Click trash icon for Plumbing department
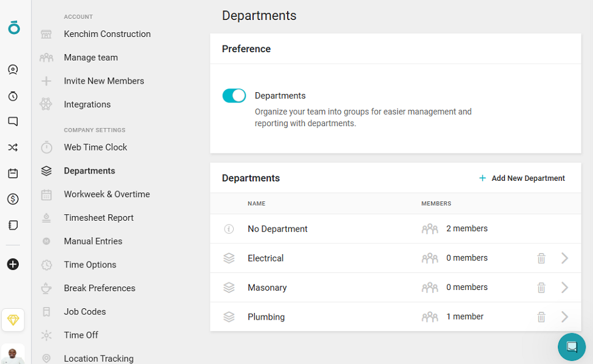This screenshot has height=364, width=593. 541,317
